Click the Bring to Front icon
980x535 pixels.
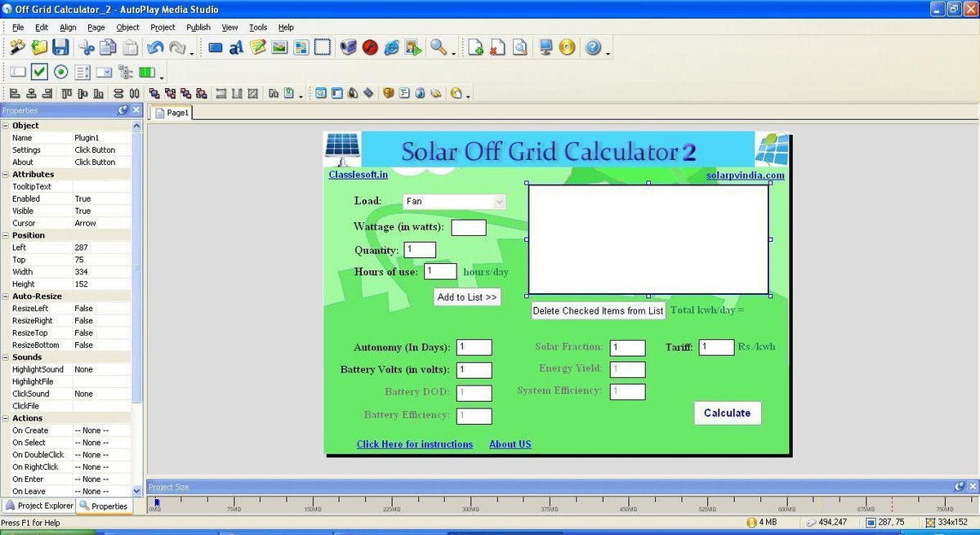tap(154, 93)
